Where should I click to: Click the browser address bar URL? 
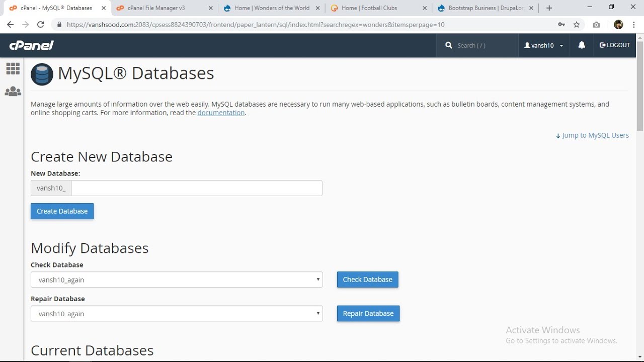coord(256,25)
